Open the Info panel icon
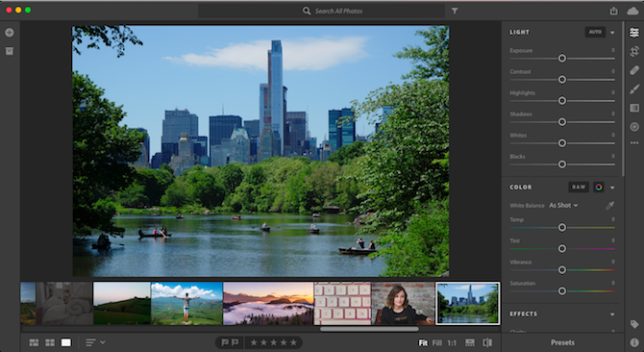Viewport: 644px width, 352px height. (634, 342)
